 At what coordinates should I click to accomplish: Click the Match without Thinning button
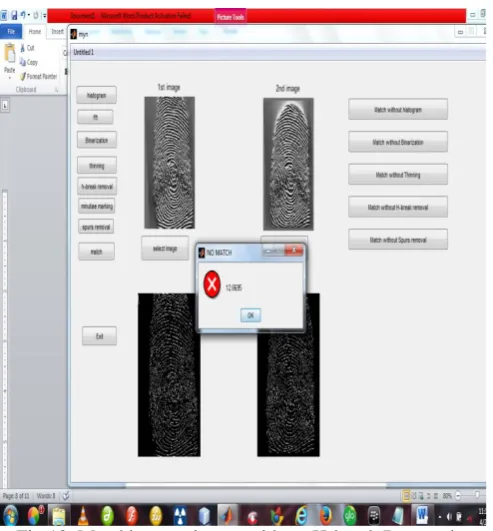tap(398, 175)
